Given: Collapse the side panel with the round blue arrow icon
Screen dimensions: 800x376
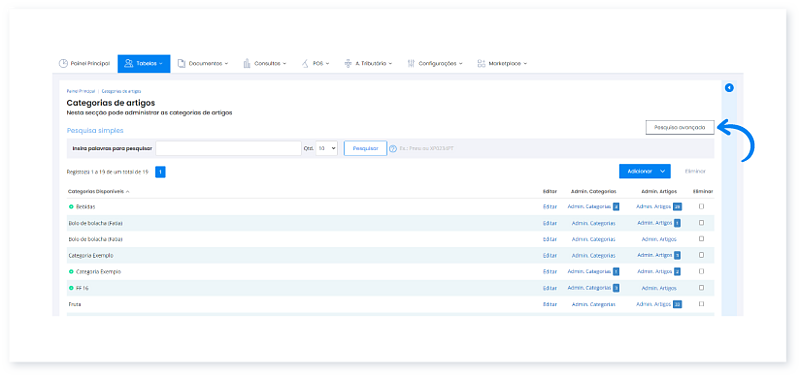Looking at the screenshot, I should click(729, 88).
